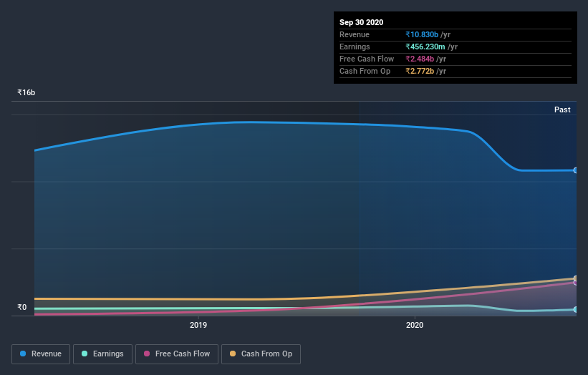
Task: Select the 2019 axis label
Action: pos(198,325)
